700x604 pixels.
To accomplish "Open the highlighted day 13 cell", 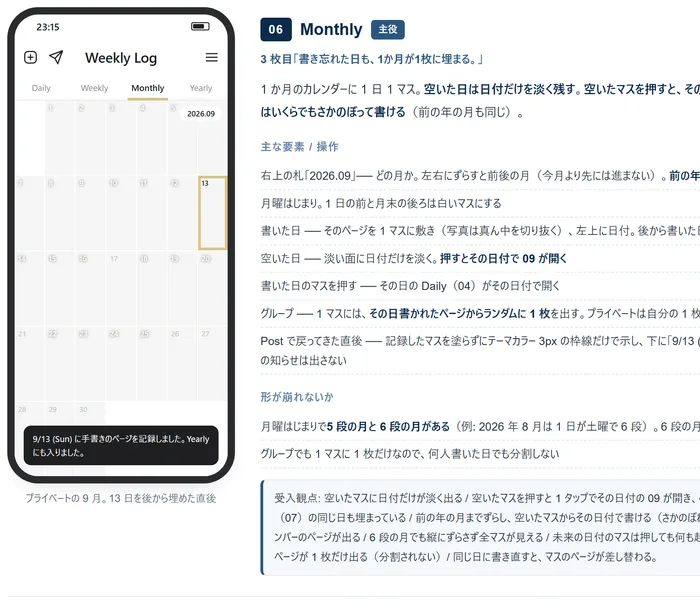I will pyautogui.click(x=212, y=213).
